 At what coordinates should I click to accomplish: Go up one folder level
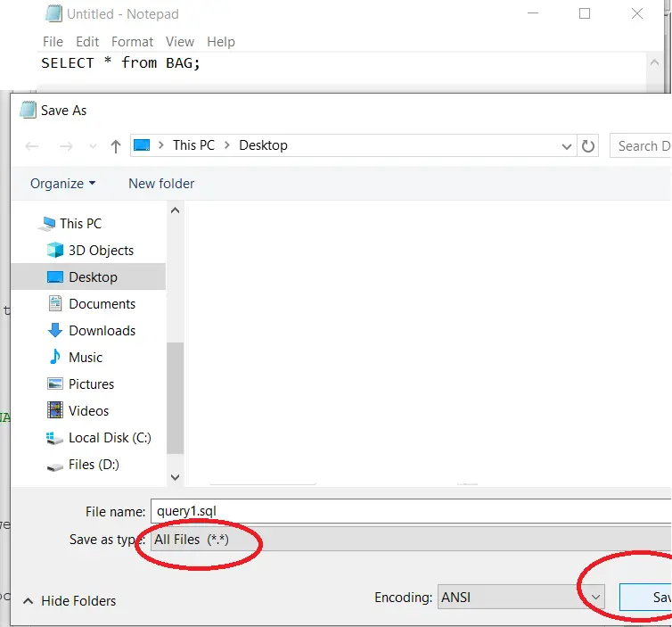click(x=115, y=146)
